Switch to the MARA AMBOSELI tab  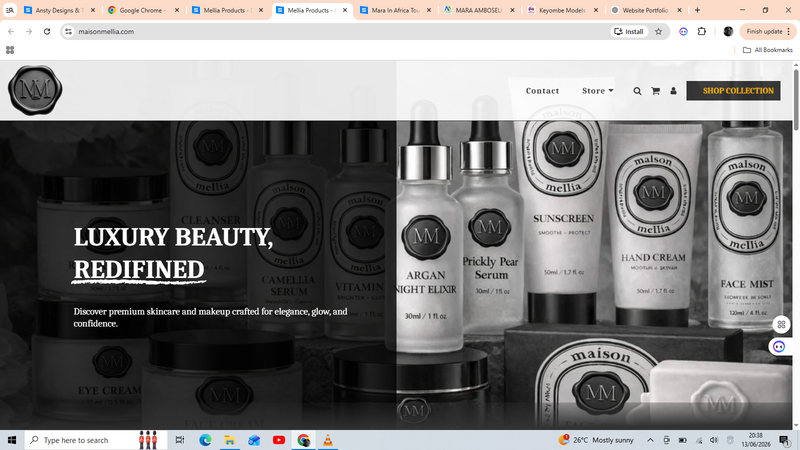click(x=473, y=10)
